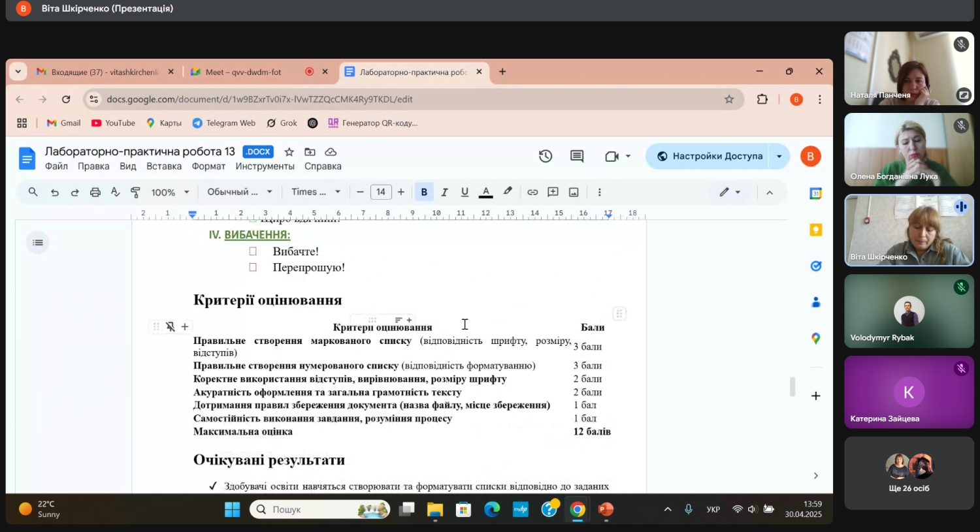
Task: Open the document outline sidebar toggle
Action: pyautogui.click(x=38, y=243)
